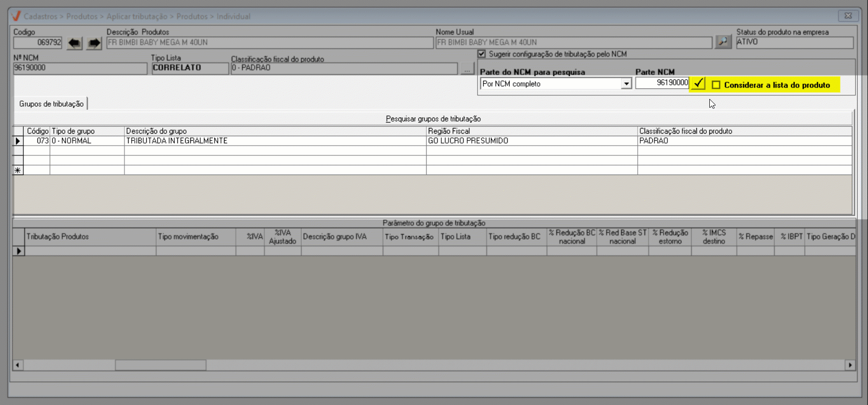
Task: Click the Parâmetro do grupo de tributação title
Action: [x=434, y=223]
